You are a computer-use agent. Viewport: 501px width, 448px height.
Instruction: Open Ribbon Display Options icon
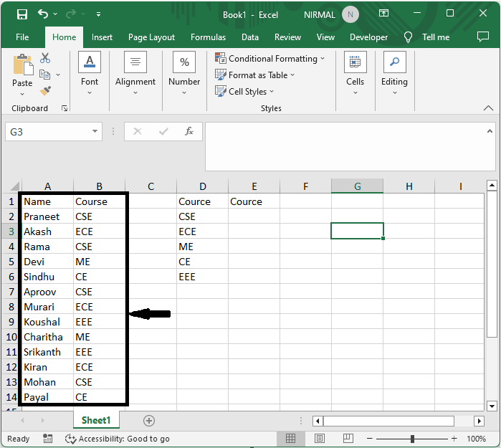click(x=383, y=13)
